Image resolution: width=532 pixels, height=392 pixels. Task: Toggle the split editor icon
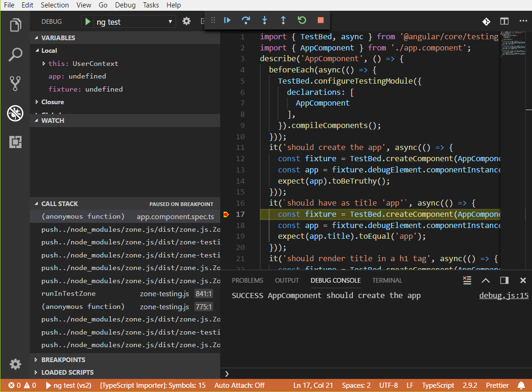coord(504,21)
